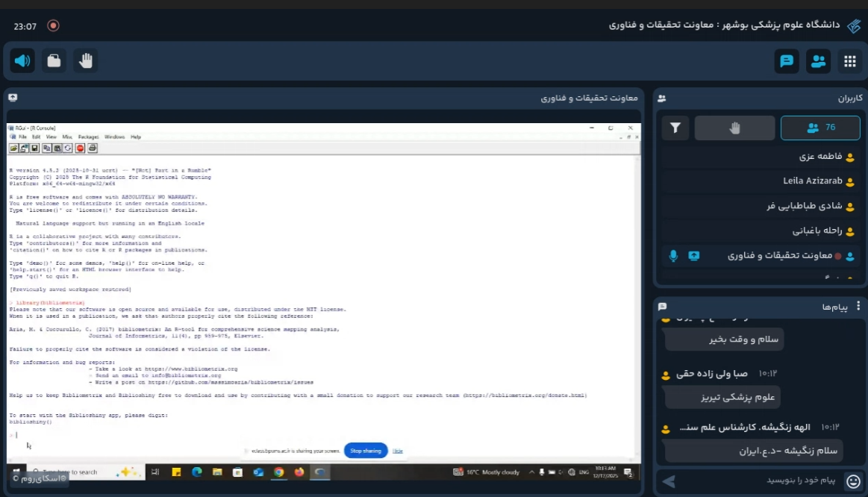Toggle the speaker audio button
868x497 pixels.
[x=22, y=60]
